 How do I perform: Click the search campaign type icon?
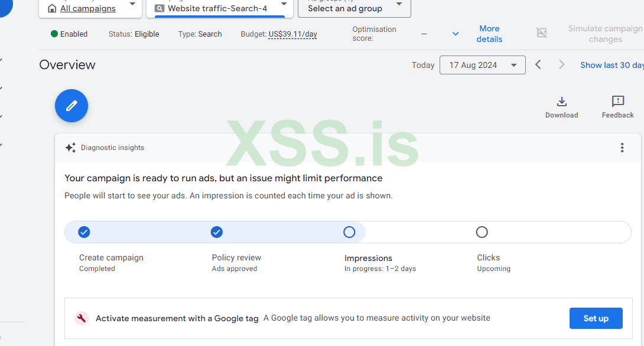coord(160,8)
